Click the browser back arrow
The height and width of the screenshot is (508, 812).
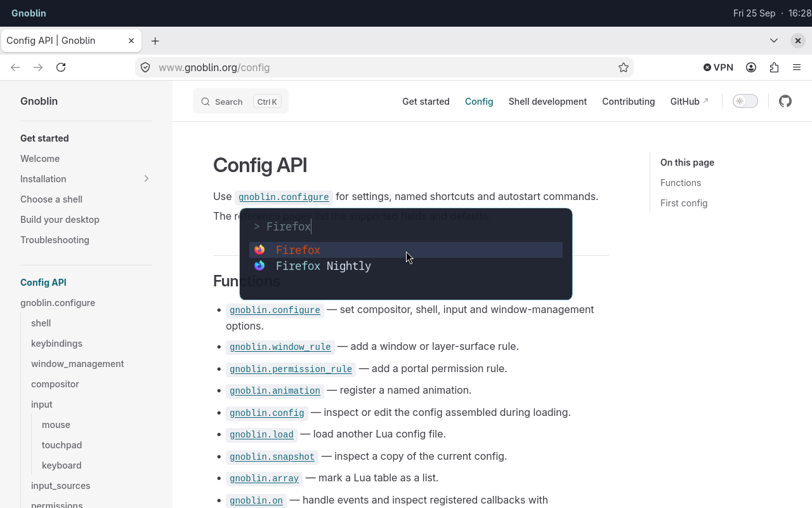pyautogui.click(x=15, y=67)
